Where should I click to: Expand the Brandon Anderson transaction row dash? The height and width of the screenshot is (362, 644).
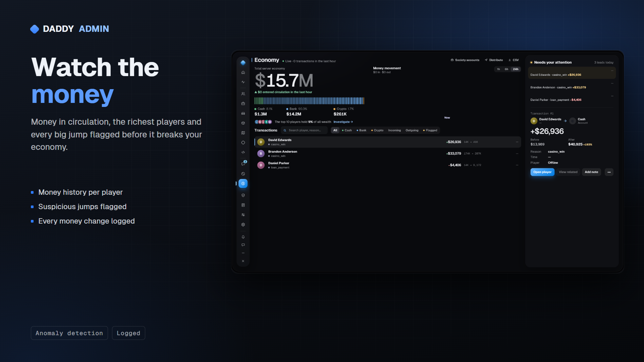tap(517, 154)
